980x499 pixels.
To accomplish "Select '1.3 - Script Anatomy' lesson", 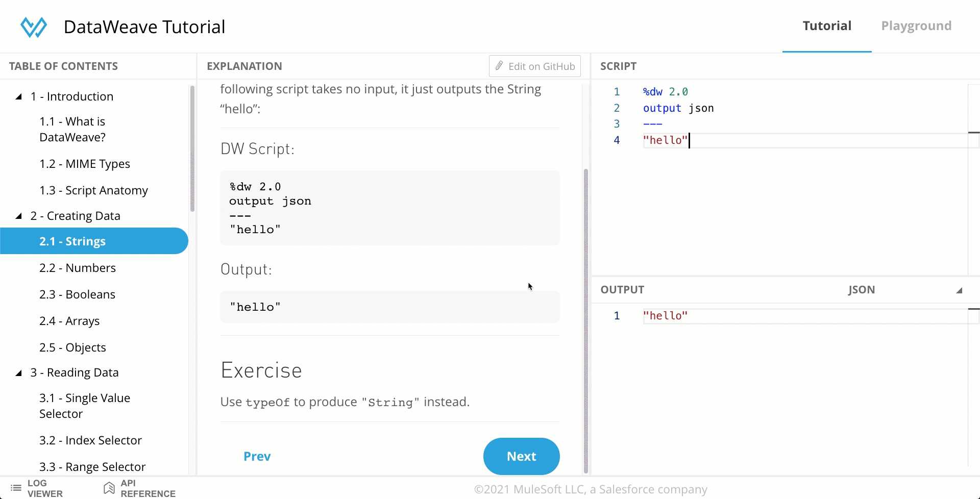I will pos(94,190).
